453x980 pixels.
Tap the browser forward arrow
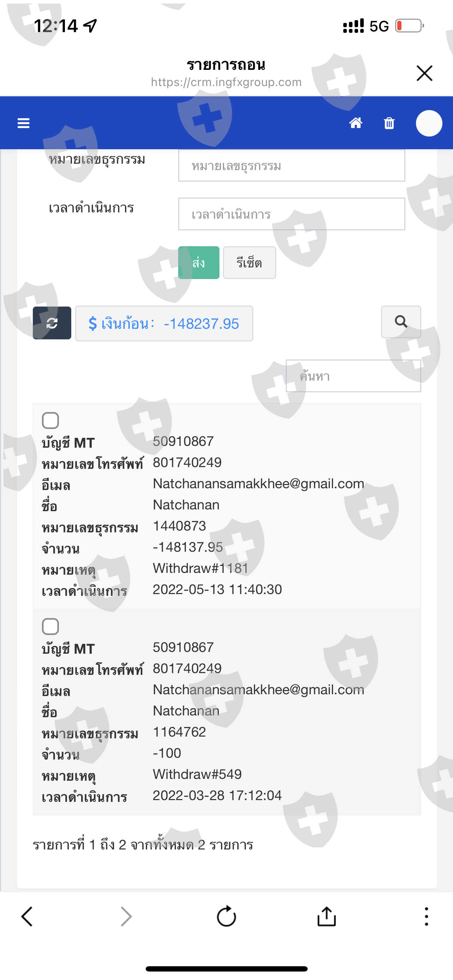[x=126, y=917]
